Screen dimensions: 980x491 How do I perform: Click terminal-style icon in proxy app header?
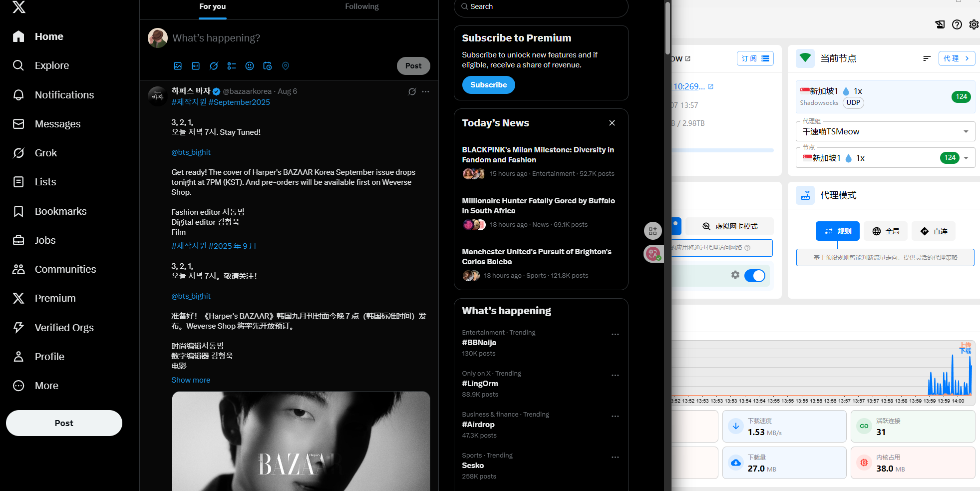point(940,24)
